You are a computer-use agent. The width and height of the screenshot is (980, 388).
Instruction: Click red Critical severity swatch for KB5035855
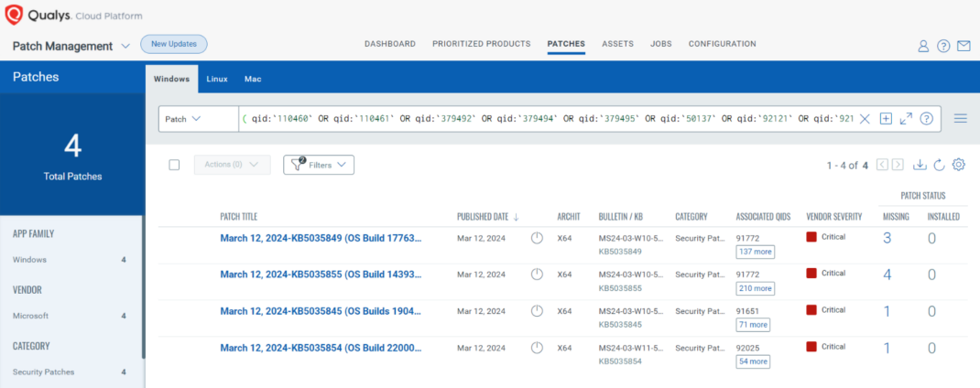pyautogui.click(x=811, y=273)
